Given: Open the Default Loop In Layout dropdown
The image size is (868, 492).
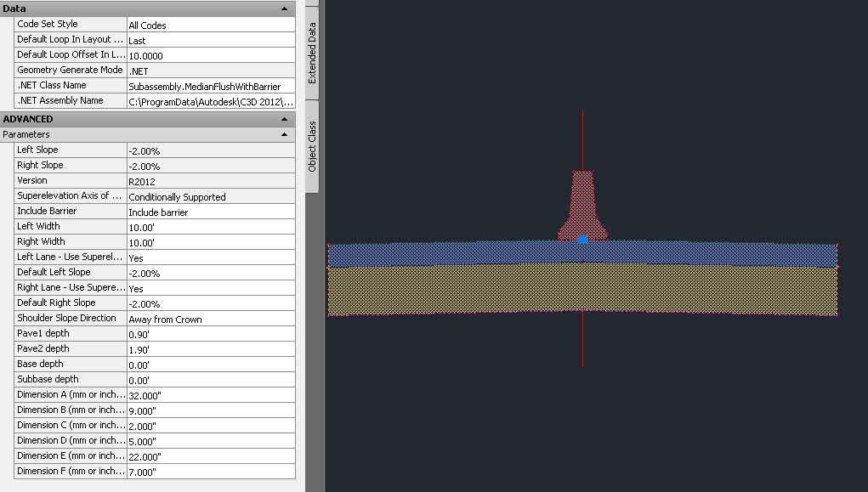Looking at the screenshot, I should (210, 39).
